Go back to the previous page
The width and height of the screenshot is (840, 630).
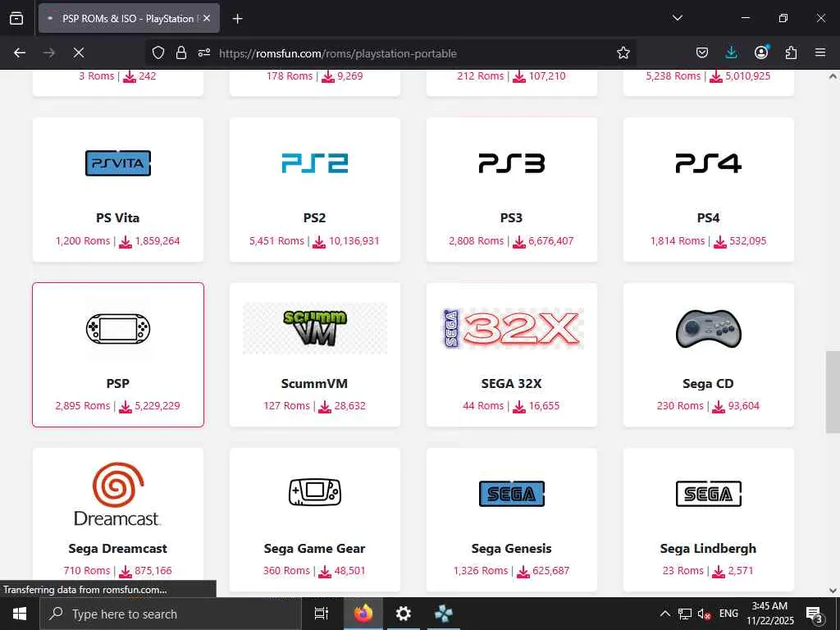point(20,52)
